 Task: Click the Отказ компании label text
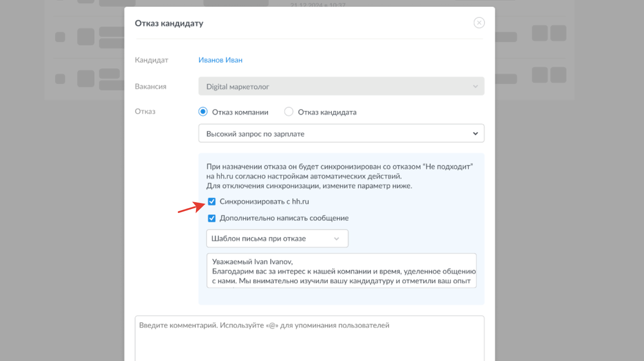(x=240, y=112)
